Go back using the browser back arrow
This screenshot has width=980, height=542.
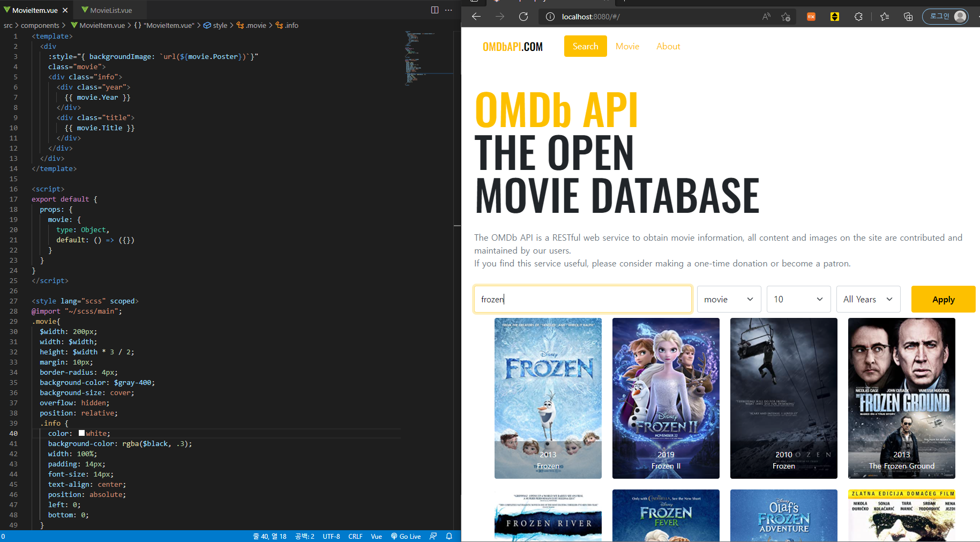[476, 17]
